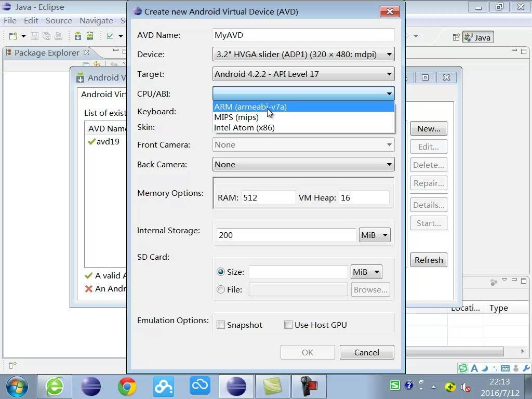532x399 pixels.
Task: Select the SD Card File radio button
Action: 221,289
